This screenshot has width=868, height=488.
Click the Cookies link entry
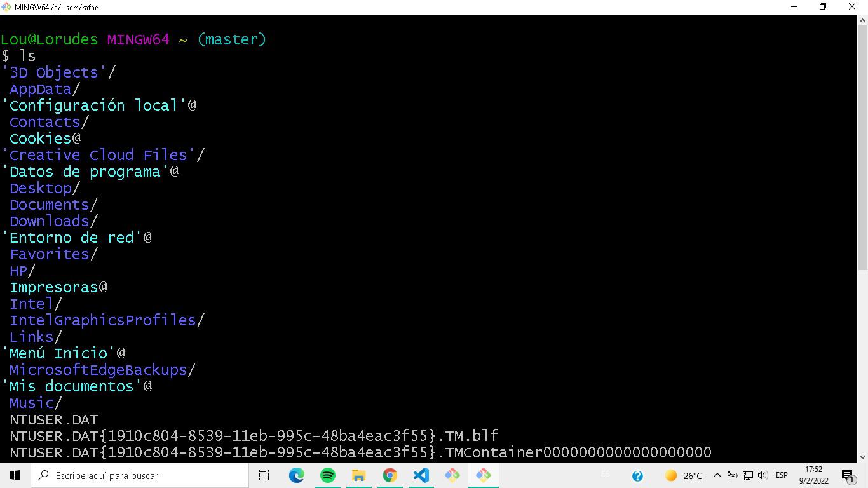coord(44,139)
